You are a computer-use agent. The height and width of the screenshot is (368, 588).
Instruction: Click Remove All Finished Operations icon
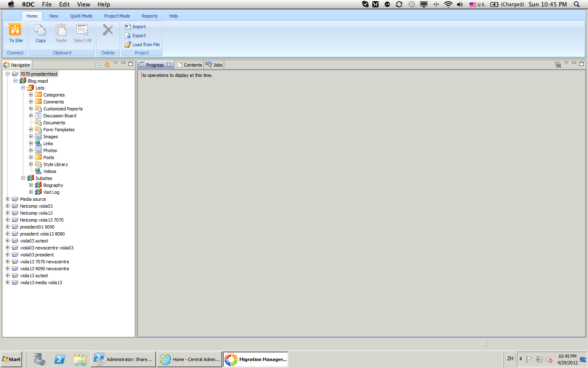(558, 65)
